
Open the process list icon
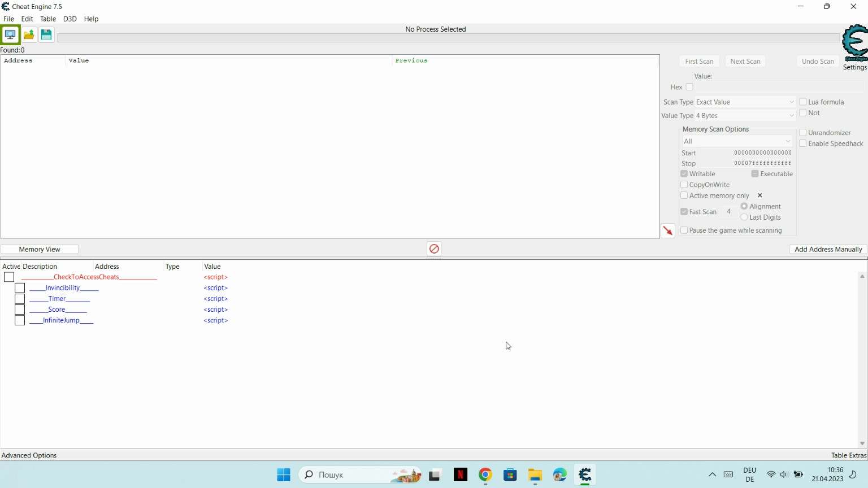pyautogui.click(x=10, y=35)
